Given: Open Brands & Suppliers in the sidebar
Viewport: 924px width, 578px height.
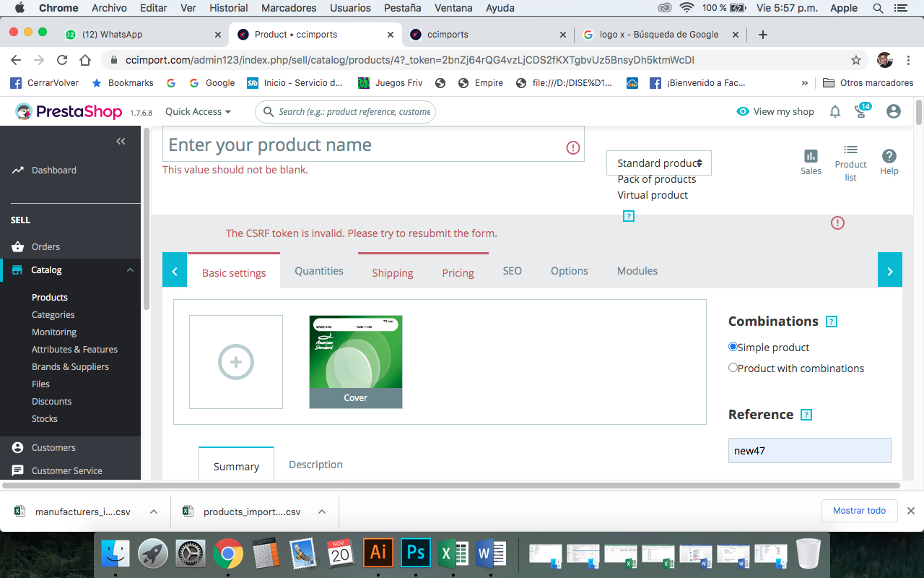Looking at the screenshot, I should [x=71, y=367].
